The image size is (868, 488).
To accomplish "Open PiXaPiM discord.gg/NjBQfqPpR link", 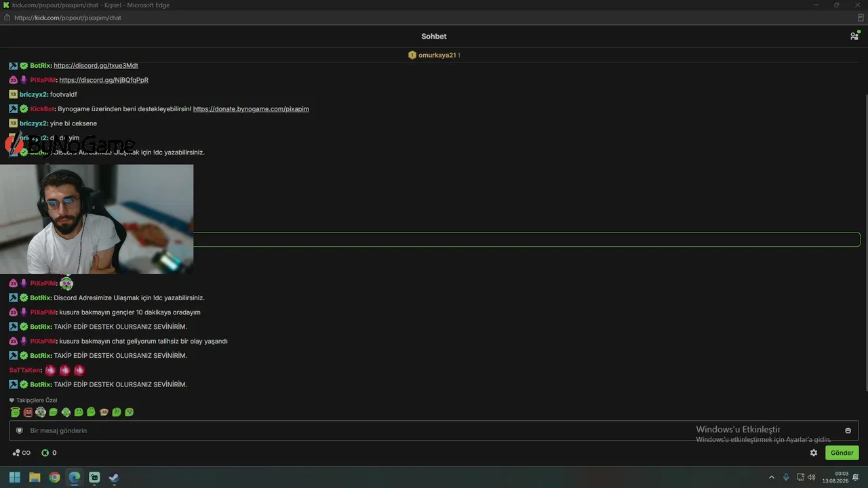I will (104, 80).
